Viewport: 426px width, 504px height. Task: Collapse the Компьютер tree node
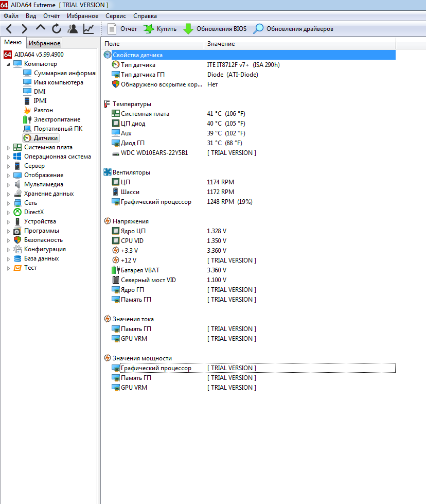[8, 64]
